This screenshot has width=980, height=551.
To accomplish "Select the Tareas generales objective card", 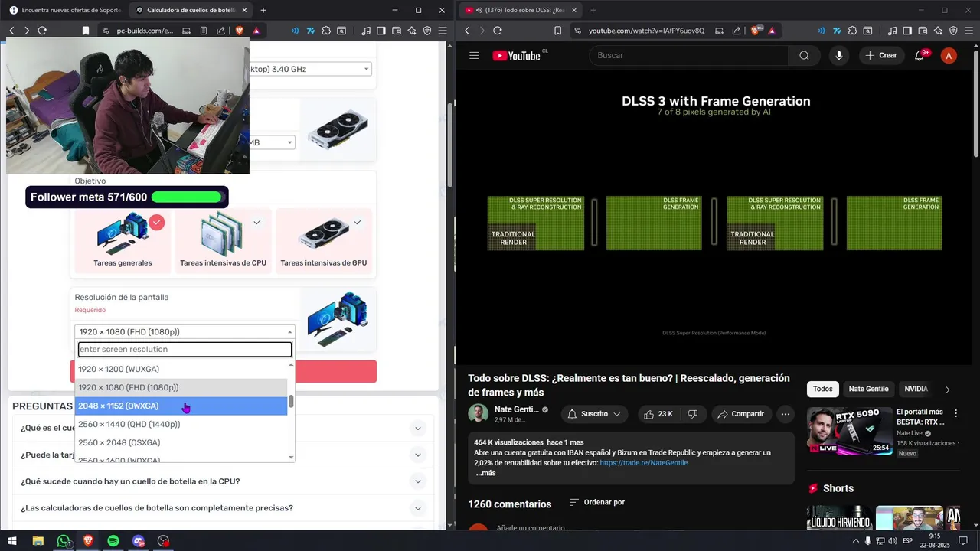I will 122,242.
